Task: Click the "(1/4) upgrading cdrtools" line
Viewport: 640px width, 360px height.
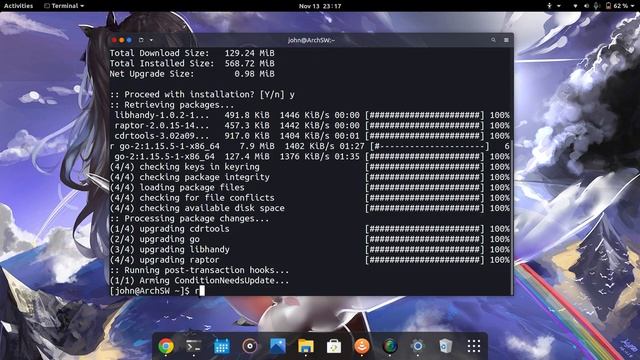Action: point(309,229)
